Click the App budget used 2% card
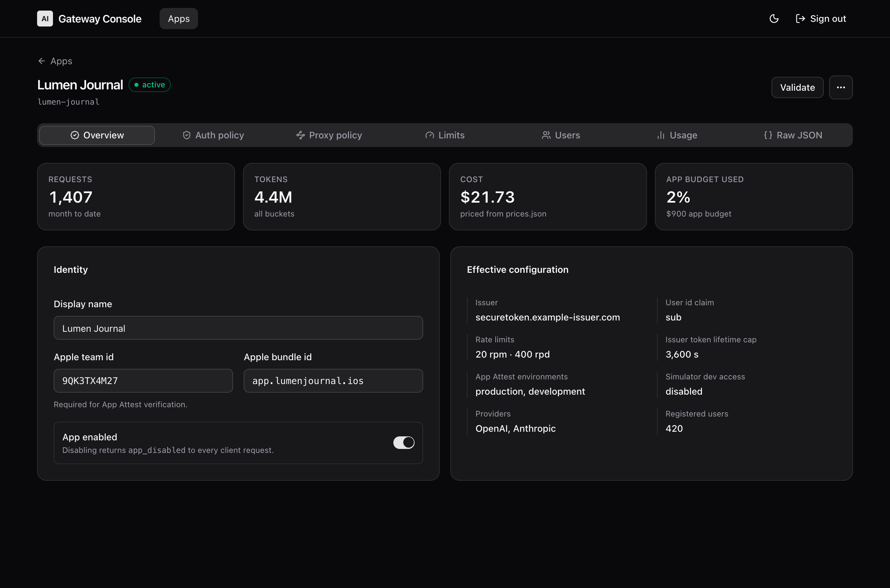 pos(754,197)
